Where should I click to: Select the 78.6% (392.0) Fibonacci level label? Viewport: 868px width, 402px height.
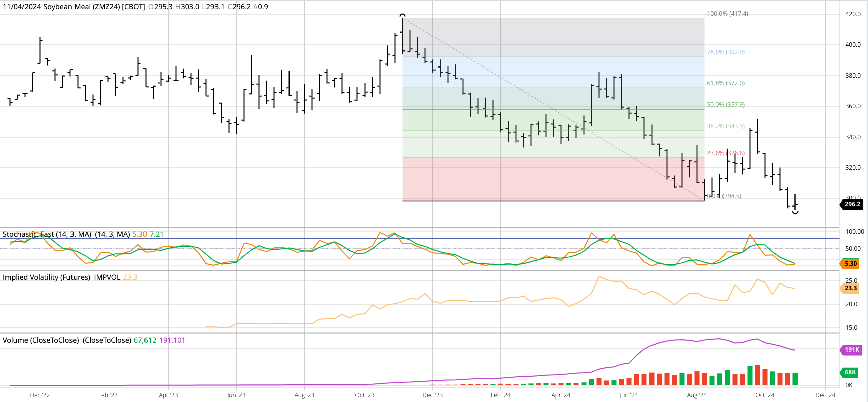726,52
